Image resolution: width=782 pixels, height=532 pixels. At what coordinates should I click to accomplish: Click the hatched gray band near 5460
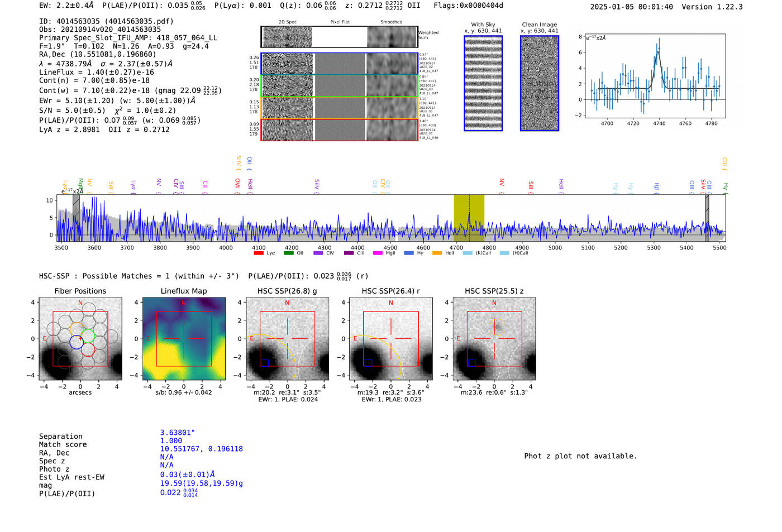tap(707, 218)
